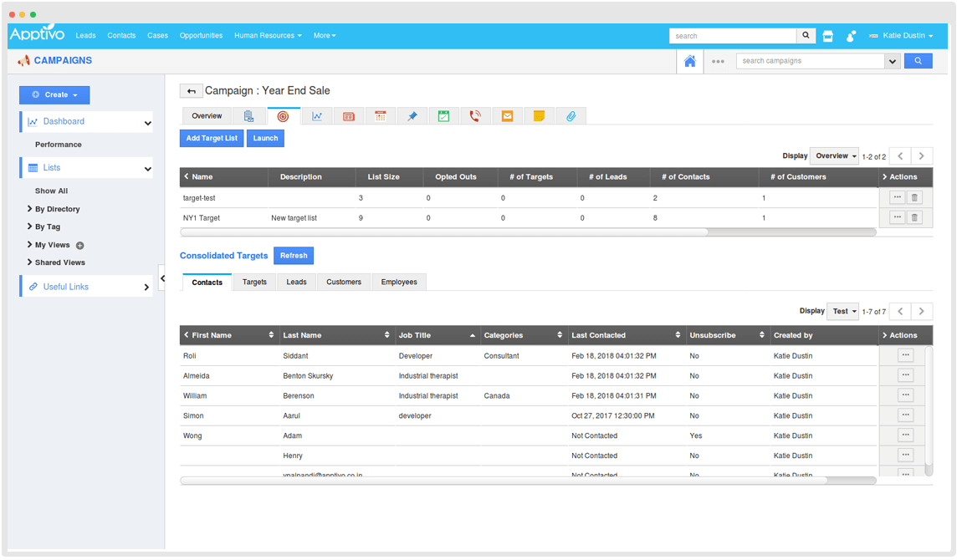The width and height of the screenshot is (962, 560).
Task: Delete the target-test list with trash icon
Action: [x=914, y=197]
